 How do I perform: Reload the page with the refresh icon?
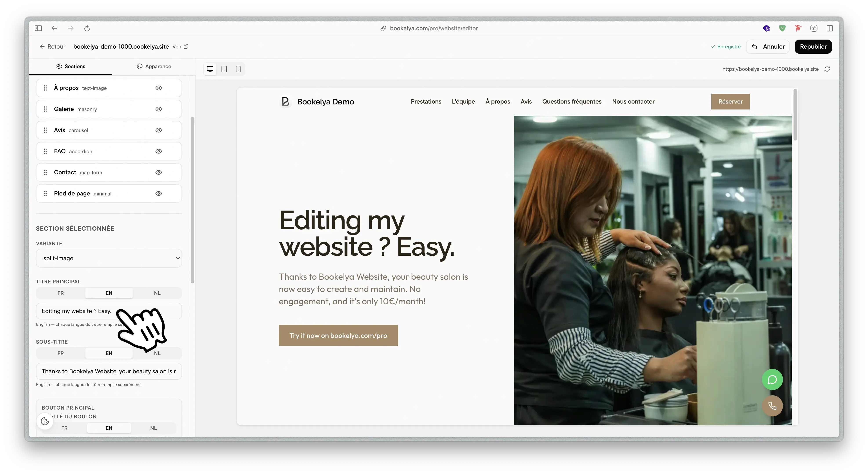pos(87,28)
